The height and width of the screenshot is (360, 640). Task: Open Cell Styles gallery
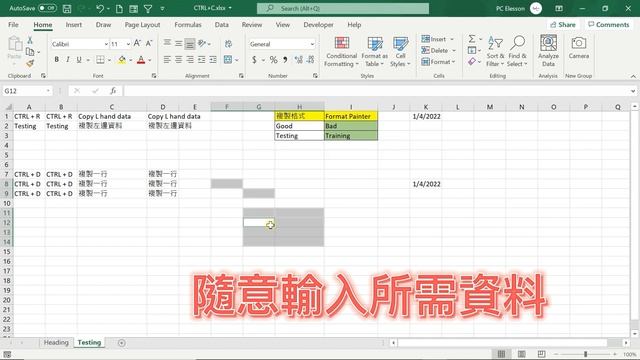pyautogui.click(x=400, y=51)
